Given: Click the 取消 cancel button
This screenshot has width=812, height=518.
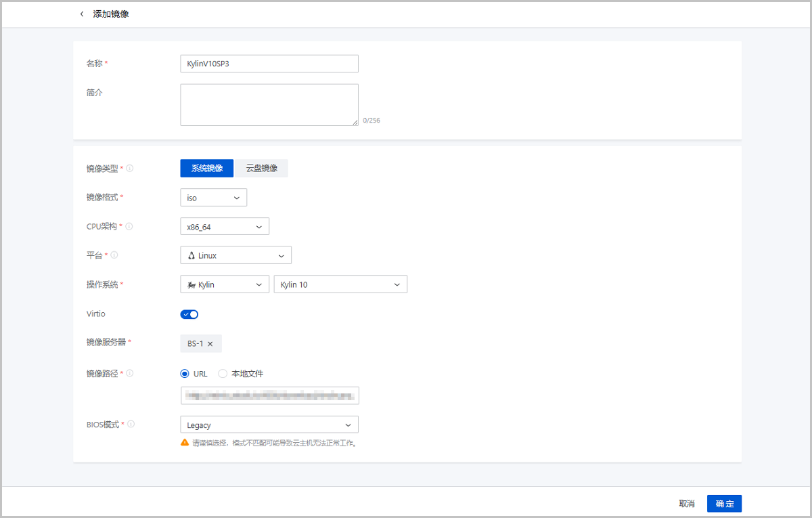Looking at the screenshot, I should 687,504.
